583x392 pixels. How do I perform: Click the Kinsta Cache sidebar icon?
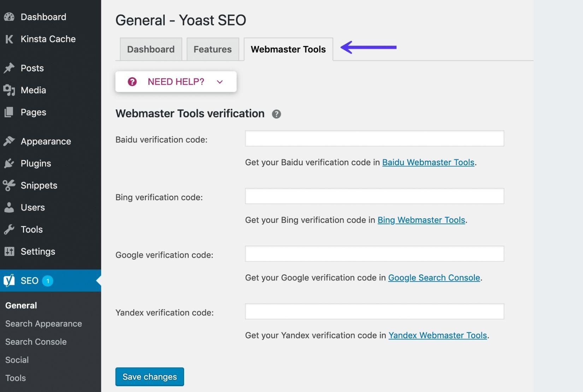click(x=9, y=39)
